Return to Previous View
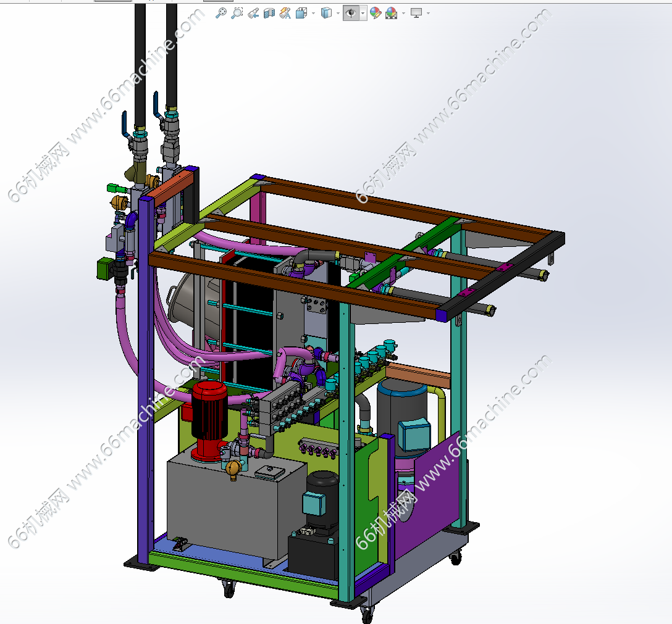672x624 pixels. coord(253,14)
